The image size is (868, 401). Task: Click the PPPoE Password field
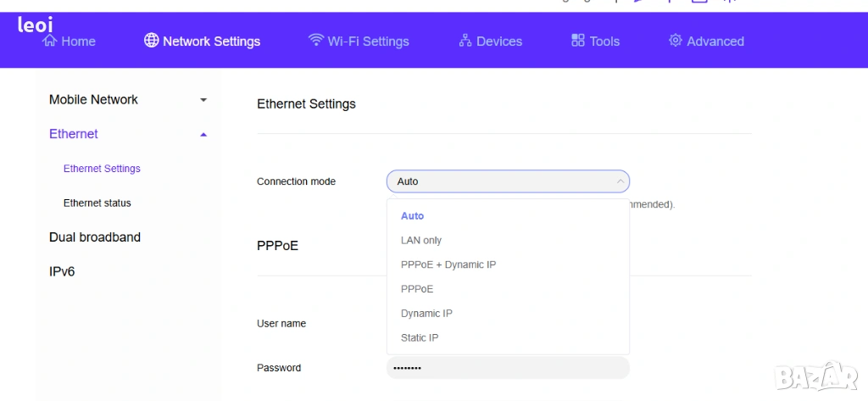pos(507,368)
